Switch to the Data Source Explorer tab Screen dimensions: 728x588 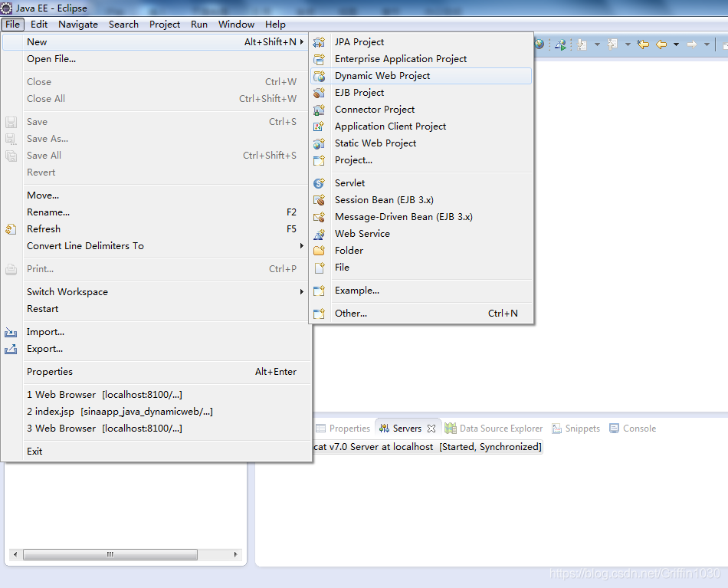click(x=494, y=429)
